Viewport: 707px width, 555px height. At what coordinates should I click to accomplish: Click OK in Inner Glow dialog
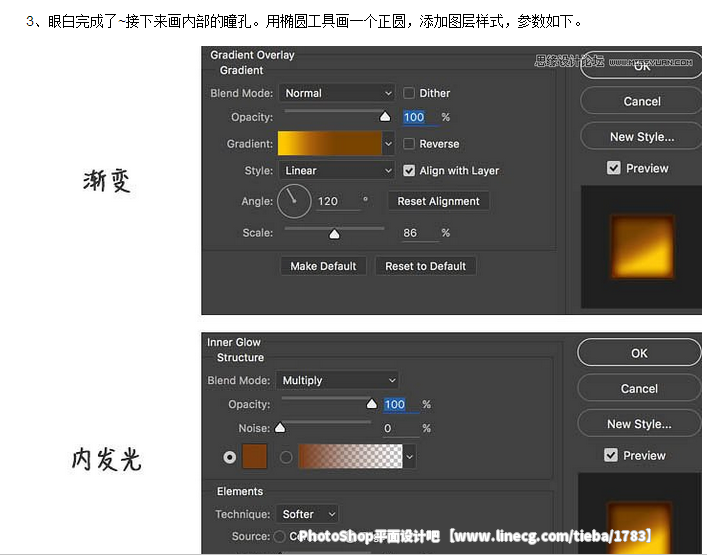click(639, 353)
